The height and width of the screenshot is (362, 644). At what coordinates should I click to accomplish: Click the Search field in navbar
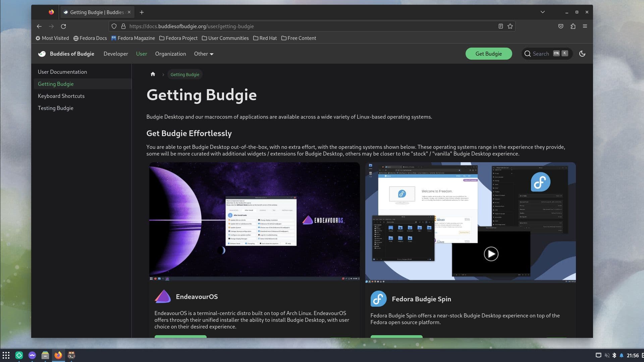pos(547,54)
